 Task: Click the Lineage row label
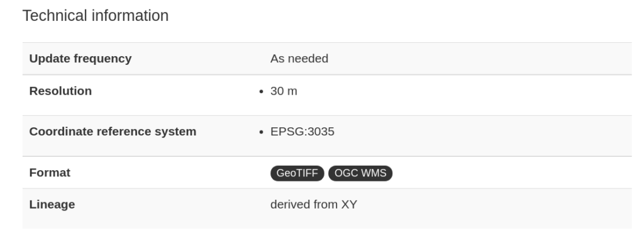pos(52,205)
